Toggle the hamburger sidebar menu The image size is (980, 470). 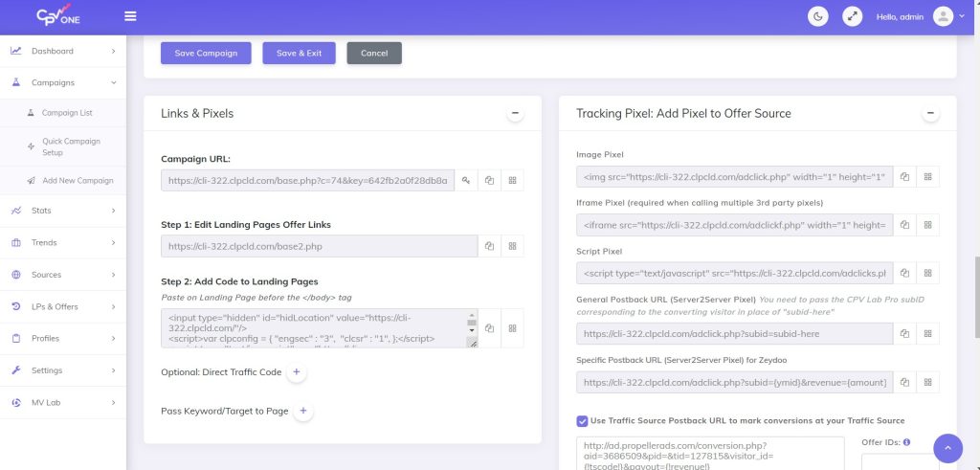(x=130, y=16)
